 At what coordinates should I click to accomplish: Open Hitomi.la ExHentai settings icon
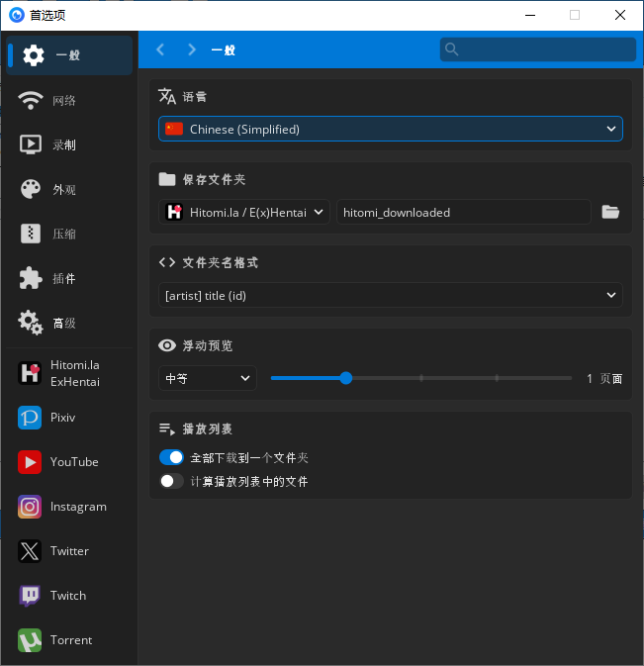coord(30,373)
